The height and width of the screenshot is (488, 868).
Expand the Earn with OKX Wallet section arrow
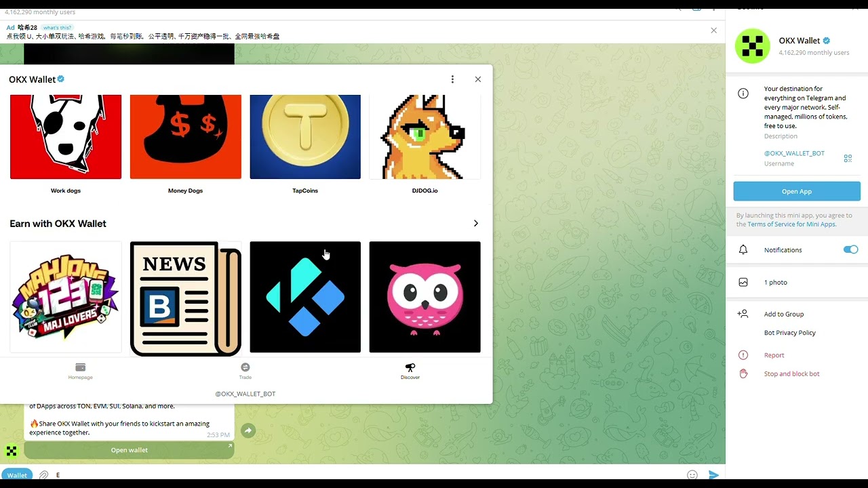(x=475, y=224)
